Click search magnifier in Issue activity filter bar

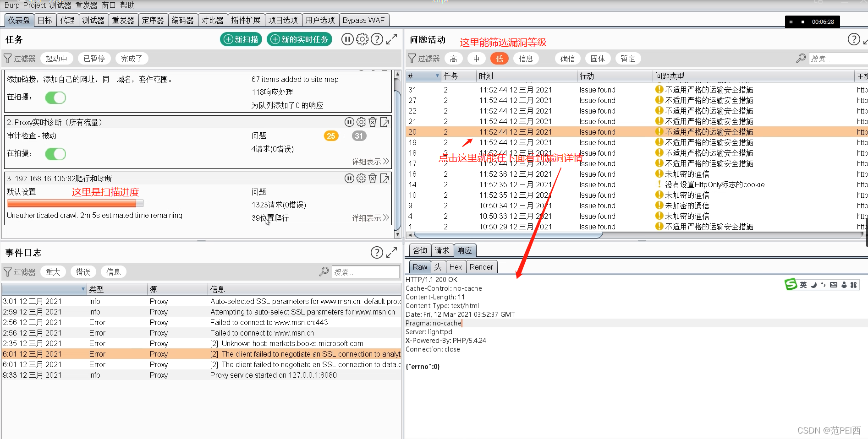[x=801, y=59]
